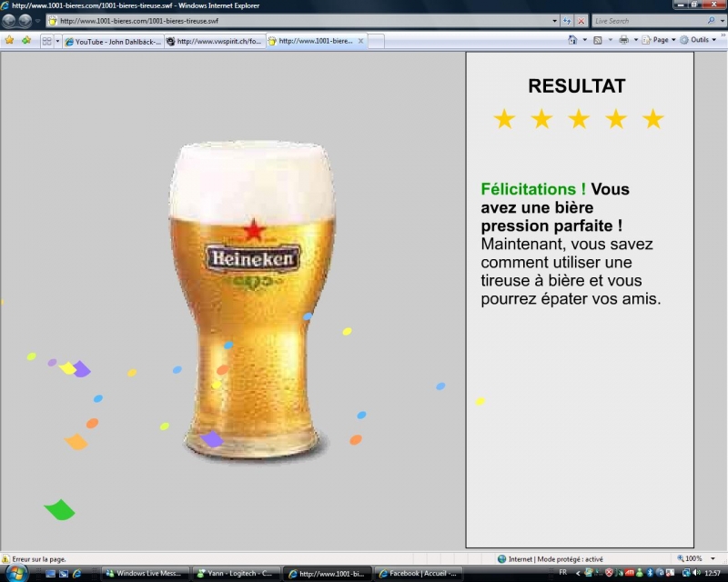Viewport: 728px width, 582px height.
Task: Open the Outils tools dropdown
Action: point(715,40)
